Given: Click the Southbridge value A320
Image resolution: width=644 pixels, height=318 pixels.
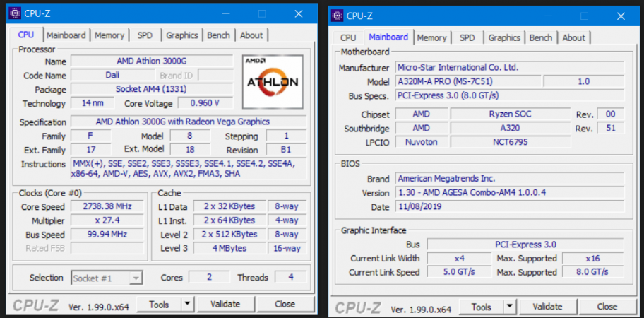Looking at the screenshot, I should click(511, 128).
